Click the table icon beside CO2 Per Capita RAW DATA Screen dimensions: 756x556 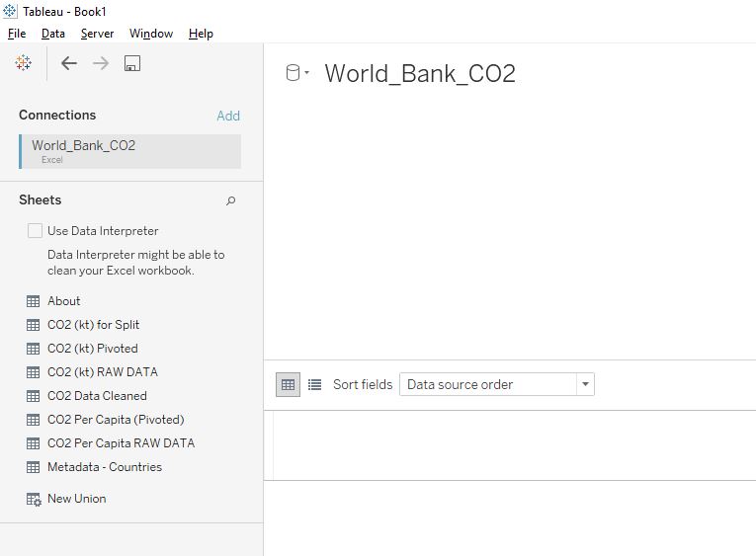33,443
